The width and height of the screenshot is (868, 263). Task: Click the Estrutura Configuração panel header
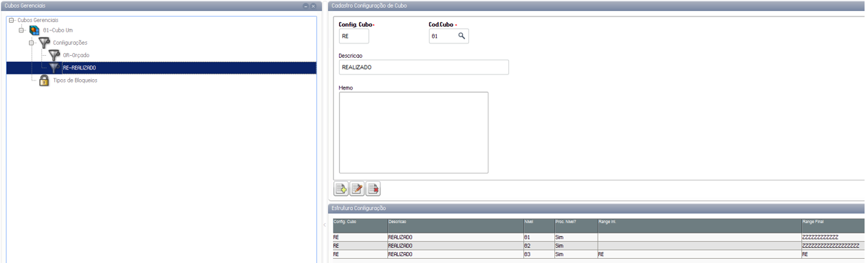point(596,208)
